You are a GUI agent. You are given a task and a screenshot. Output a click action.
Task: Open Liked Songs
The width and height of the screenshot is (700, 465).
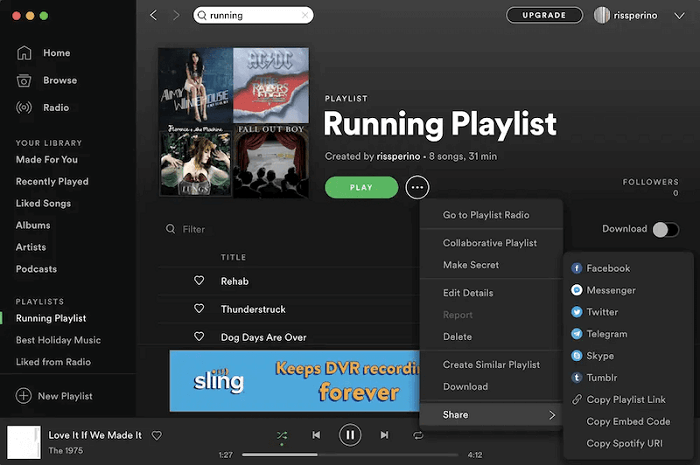click(x=43, y=203)
